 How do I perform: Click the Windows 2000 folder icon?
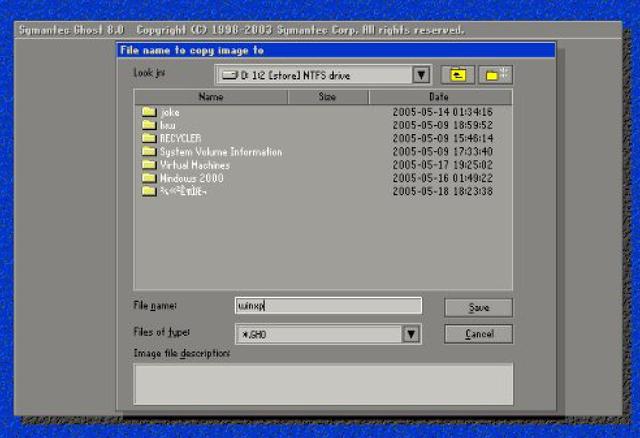coord(149,177)
